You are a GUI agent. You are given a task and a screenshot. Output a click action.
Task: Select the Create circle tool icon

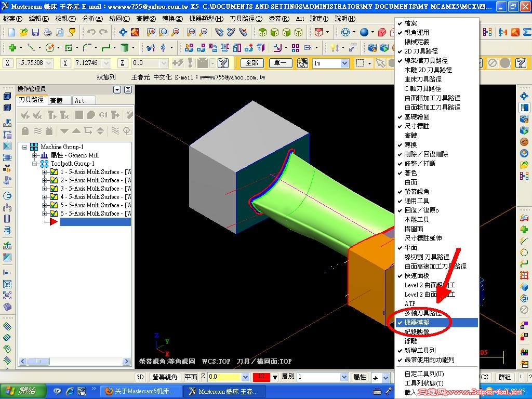tap(50, 48)
